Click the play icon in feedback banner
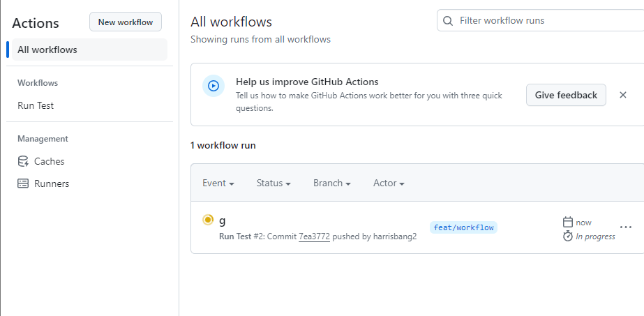The image size is (644, 316). (214, 86)
